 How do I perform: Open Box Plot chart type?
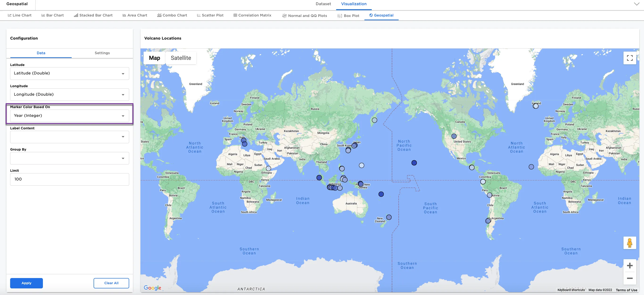(x=348, y=16)
